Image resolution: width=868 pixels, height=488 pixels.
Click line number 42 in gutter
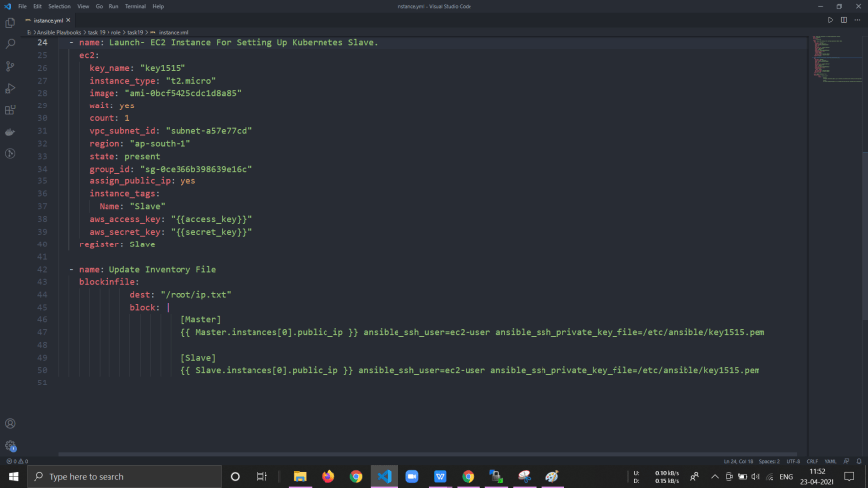point(42,269)
